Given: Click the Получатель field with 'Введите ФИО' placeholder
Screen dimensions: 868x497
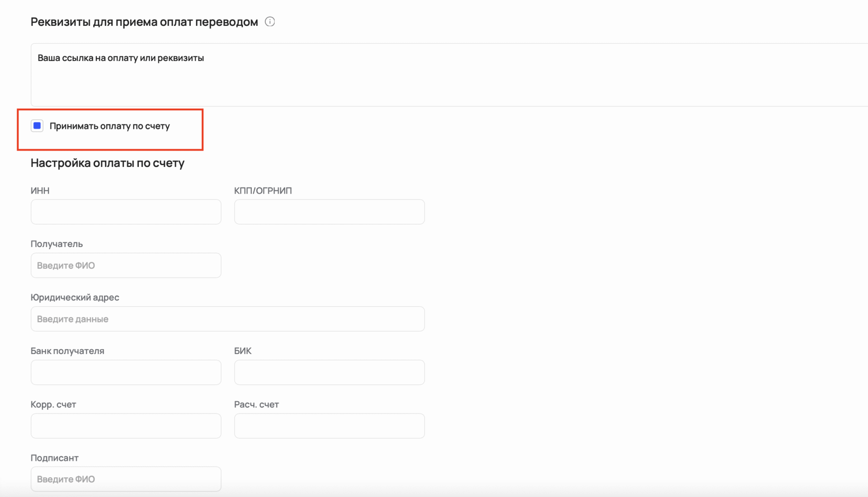Looking at the screenshot, I should pos(126,265).
